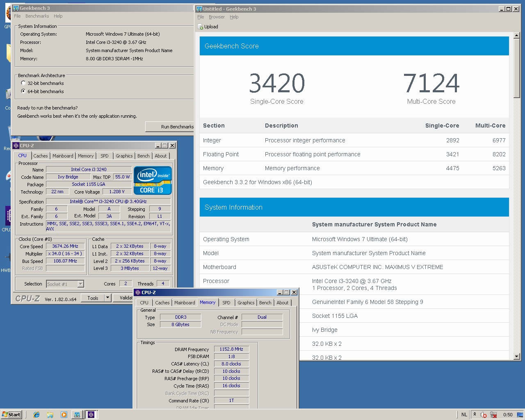525x420 pixels.
Task: Click Command Rate 1T value
Action: tap(231, 400)
